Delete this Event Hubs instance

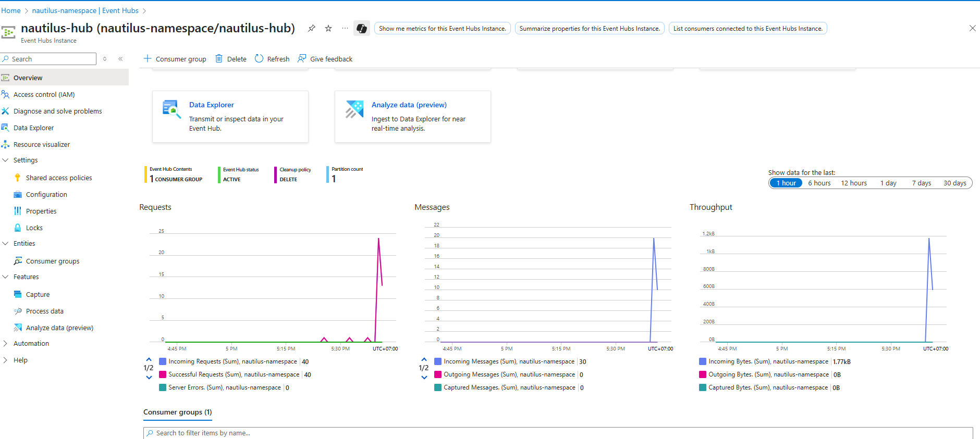(x=231, y=59)
